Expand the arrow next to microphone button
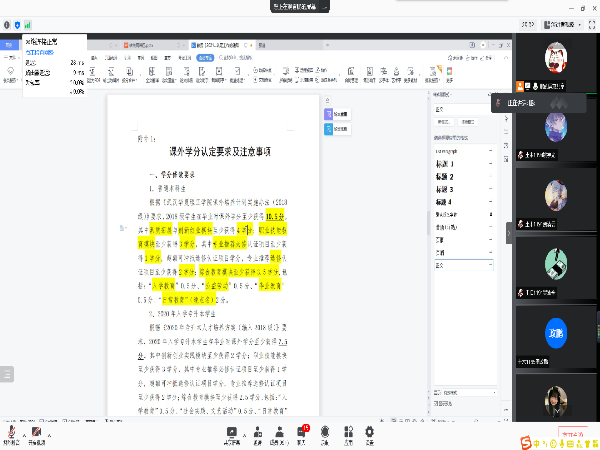 [x=22, y=431]
